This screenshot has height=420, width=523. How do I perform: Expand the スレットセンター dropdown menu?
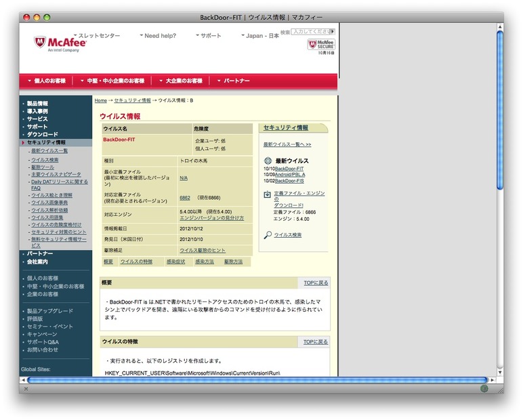[97, 35]
